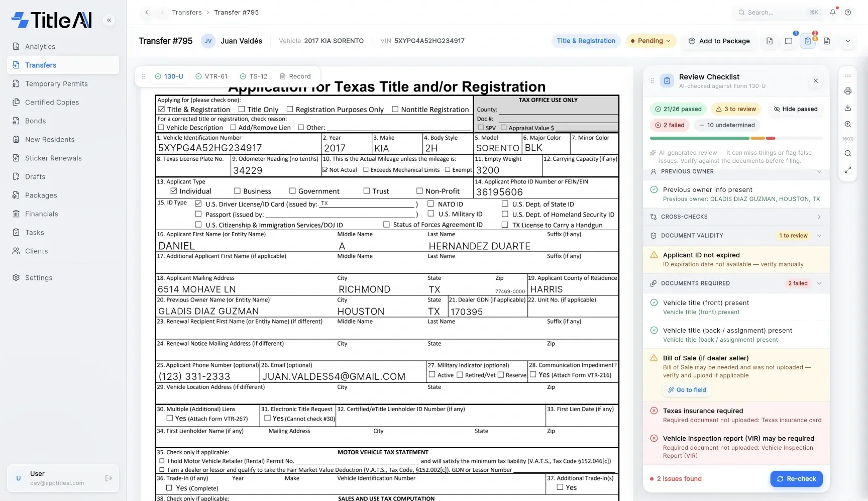Viewport: 868px width, 501px height.
Task: Check the Nontitle Registration checkbox
Action: [395, 109]
